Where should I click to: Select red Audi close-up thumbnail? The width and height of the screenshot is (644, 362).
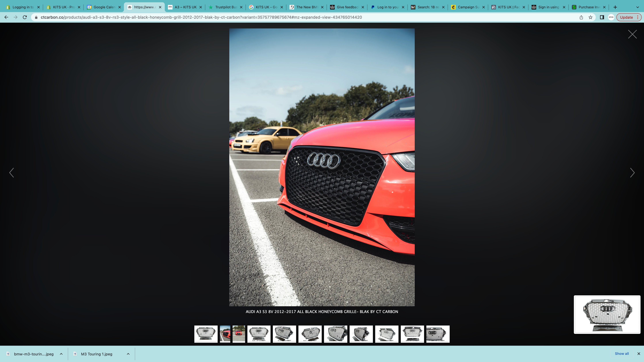225,334
